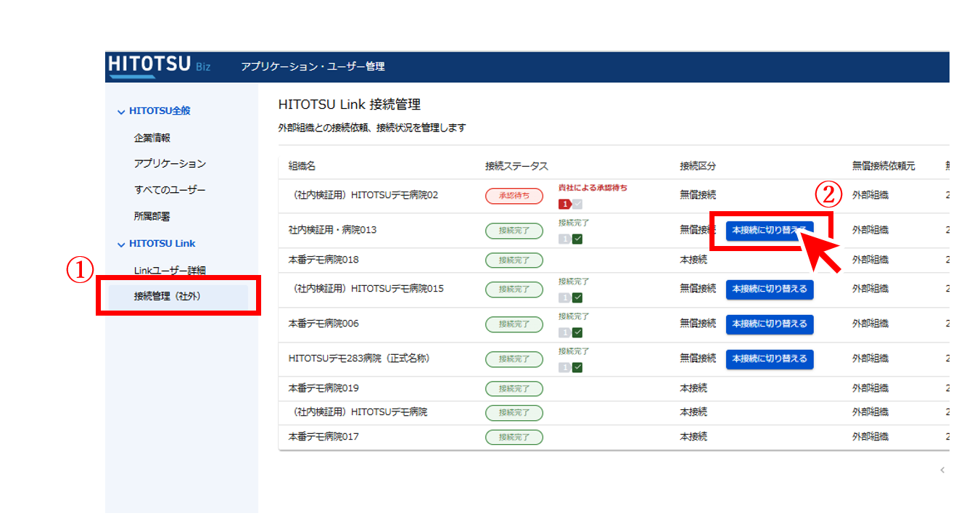Click green checkmark for HITOTSUデモ病院015 row
Screen dimensions: 980x521
coord(577,298)
